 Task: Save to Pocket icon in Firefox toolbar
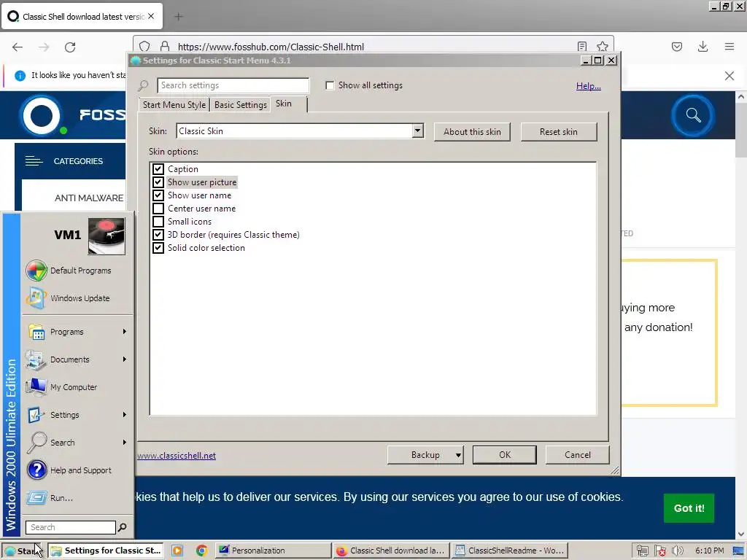[x=676, y=47]
